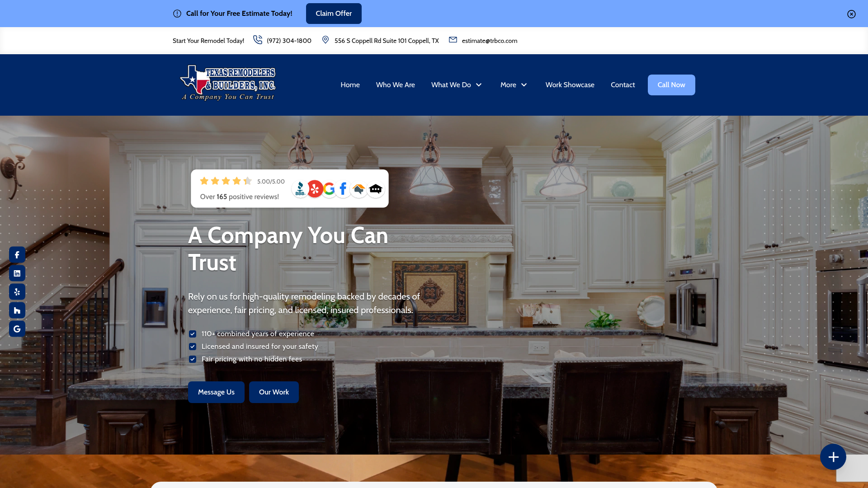Click the BBB badge in reviews card
This screenshot has width=868, height=488.
tap(300, 189)
